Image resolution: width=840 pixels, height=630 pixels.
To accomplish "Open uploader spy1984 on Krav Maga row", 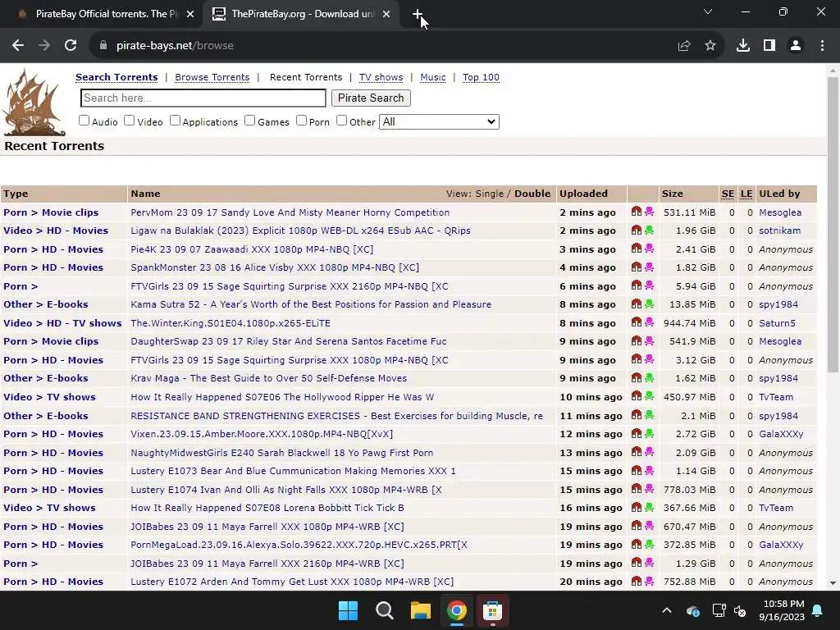I will (778, 378).
